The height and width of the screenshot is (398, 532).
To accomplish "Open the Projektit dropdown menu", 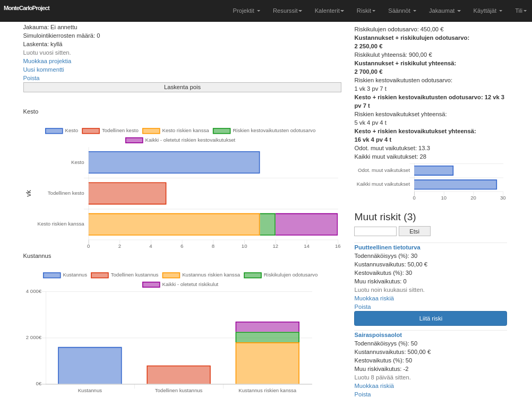I will (246, 11).
